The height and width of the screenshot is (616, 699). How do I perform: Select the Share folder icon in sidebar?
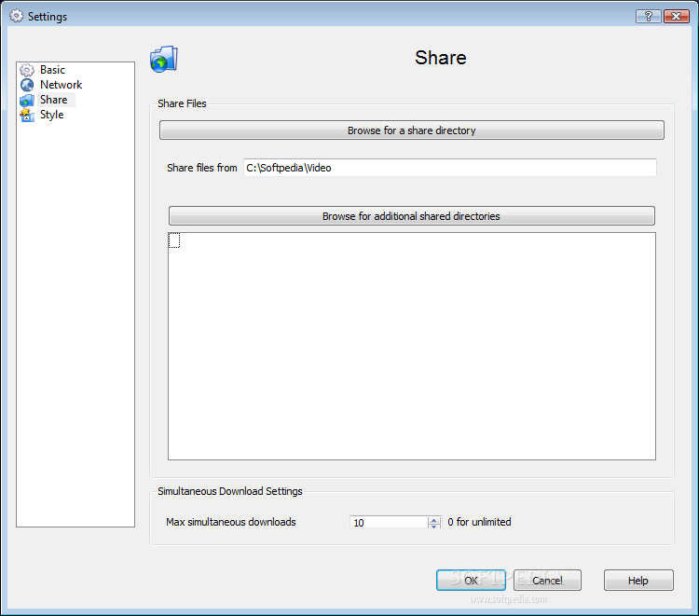[27, 100]
